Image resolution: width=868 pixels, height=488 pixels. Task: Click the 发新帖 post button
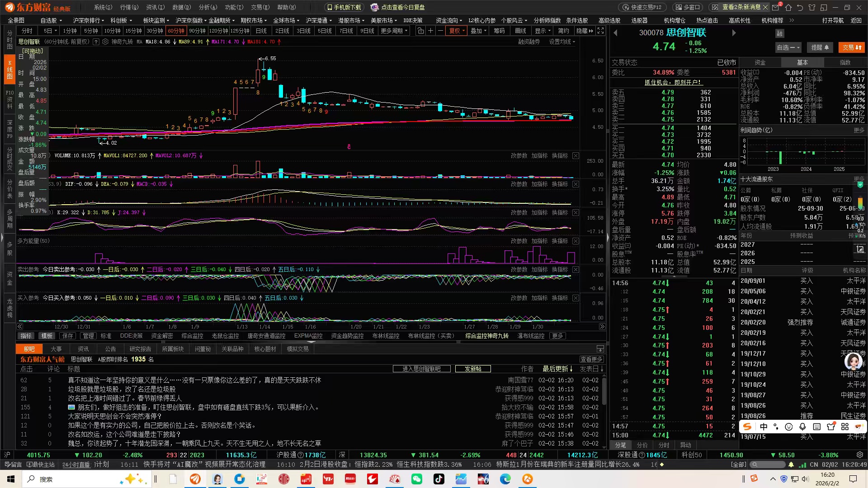click(x=473, y=369)
